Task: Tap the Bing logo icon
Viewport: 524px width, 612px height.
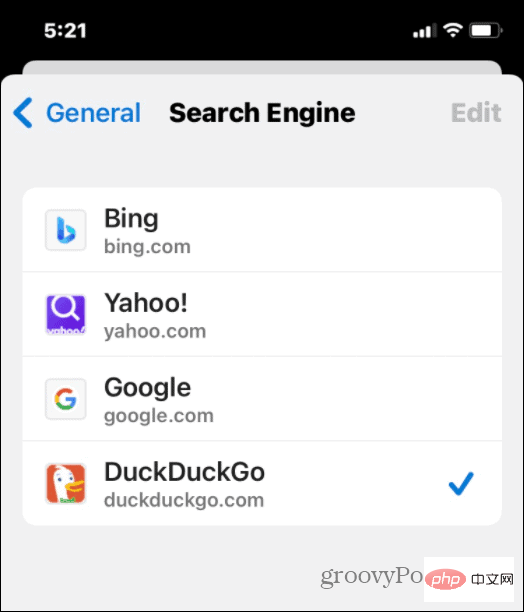Action: (x=66, y=230)
